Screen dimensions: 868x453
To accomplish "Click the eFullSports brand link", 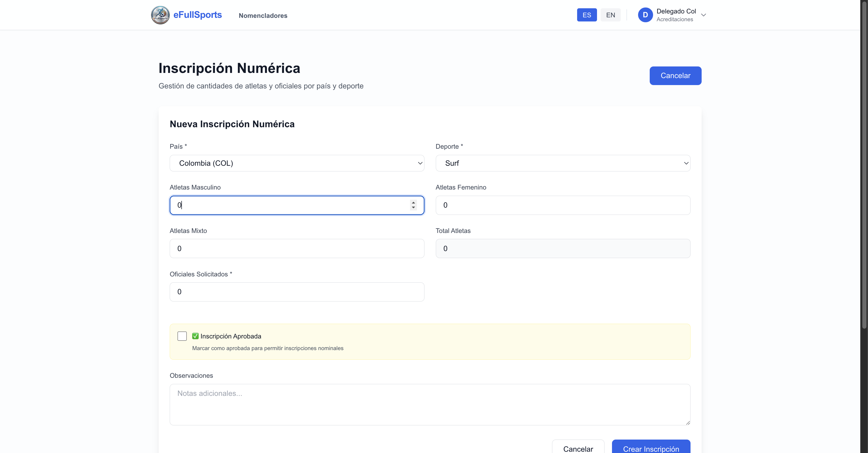I will (197, 15).
